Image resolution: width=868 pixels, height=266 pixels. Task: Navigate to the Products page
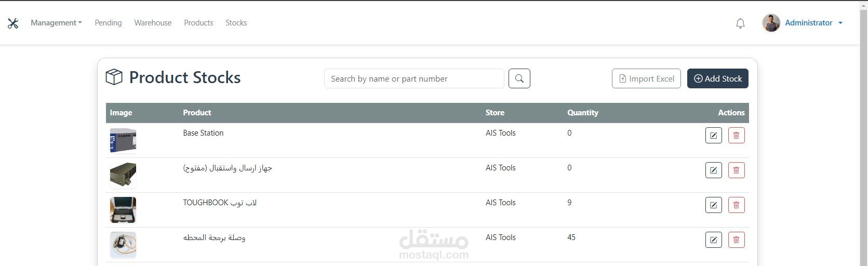click(198, 23)
